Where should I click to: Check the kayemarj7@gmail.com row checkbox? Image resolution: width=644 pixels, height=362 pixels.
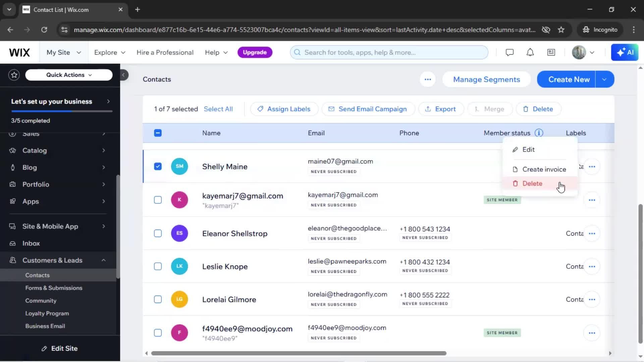158,200
